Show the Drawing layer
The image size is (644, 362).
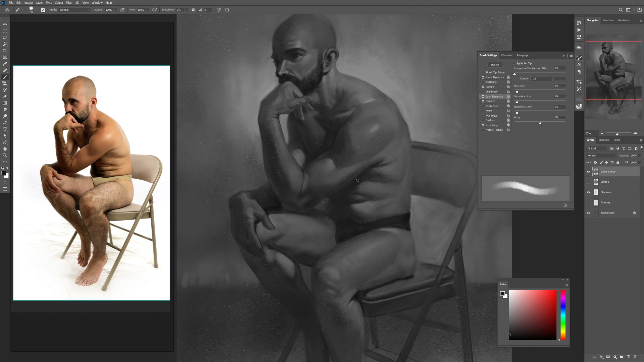click(588, 203)
